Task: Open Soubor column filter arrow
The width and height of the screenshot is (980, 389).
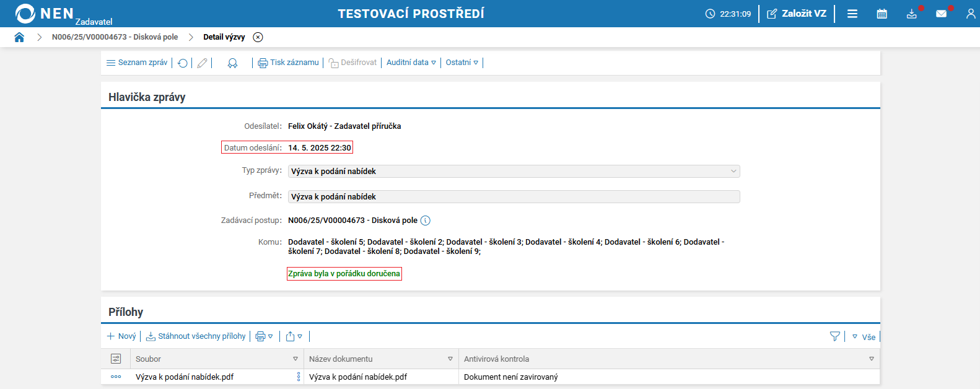Action: tap(295, 359)
